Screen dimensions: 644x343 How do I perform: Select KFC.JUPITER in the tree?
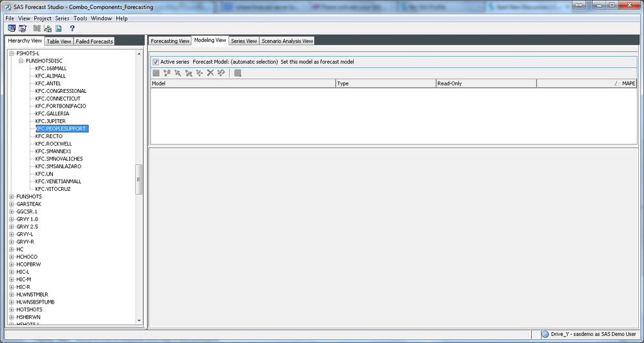point(50,121)
